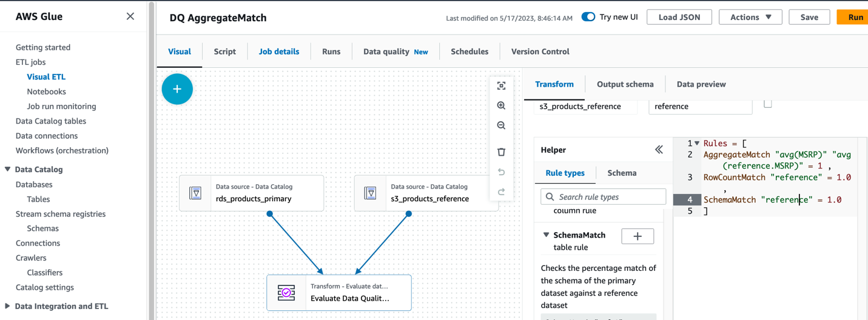Switch to the Output schema tab

625,84
